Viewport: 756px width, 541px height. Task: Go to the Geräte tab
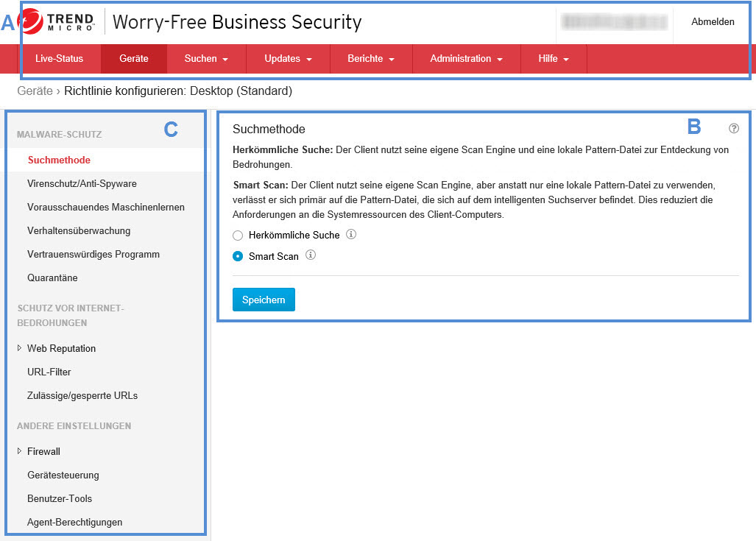pos(134,59)
